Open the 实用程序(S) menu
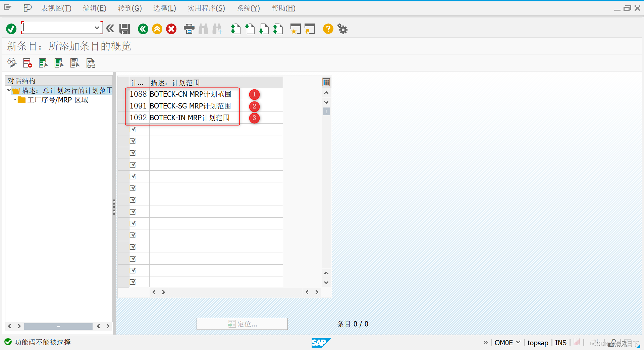 coord(206,8)
